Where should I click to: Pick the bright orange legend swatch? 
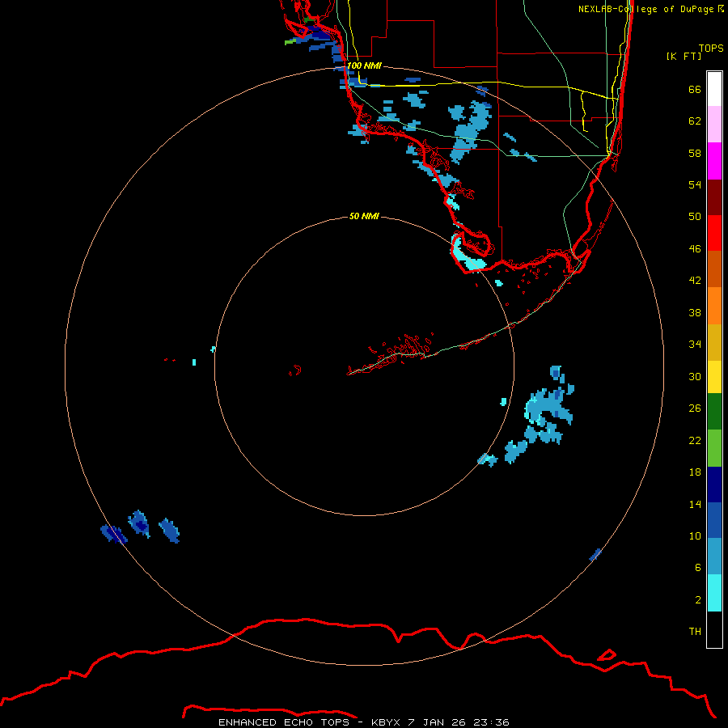click(x=714, y=305)
